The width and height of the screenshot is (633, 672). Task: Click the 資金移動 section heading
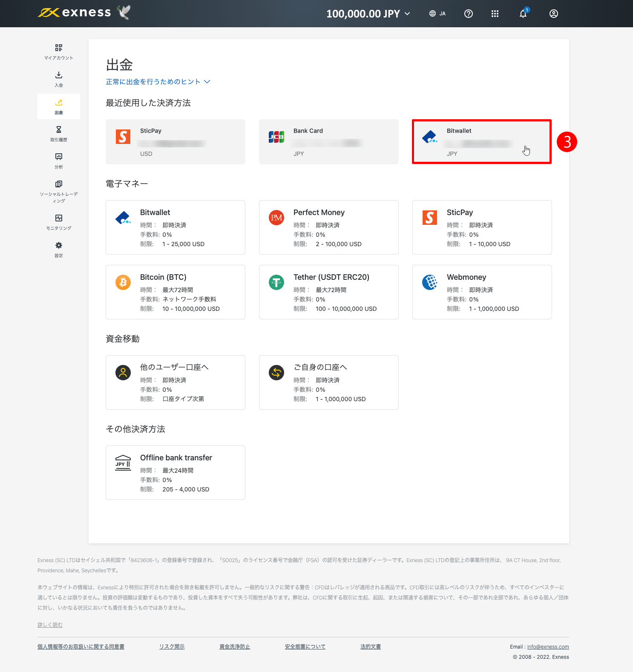pyautogui.click(x=123, y=339)
